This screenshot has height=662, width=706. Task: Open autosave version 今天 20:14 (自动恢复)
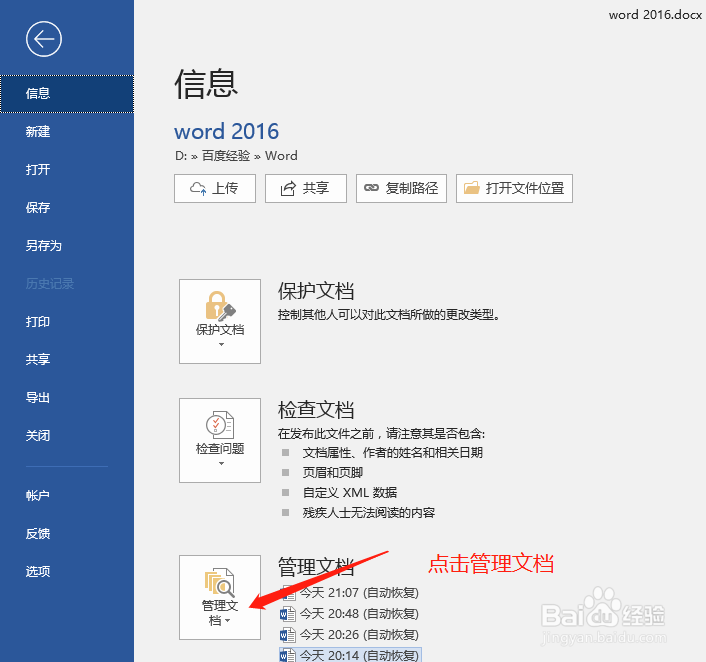point(350,655)
